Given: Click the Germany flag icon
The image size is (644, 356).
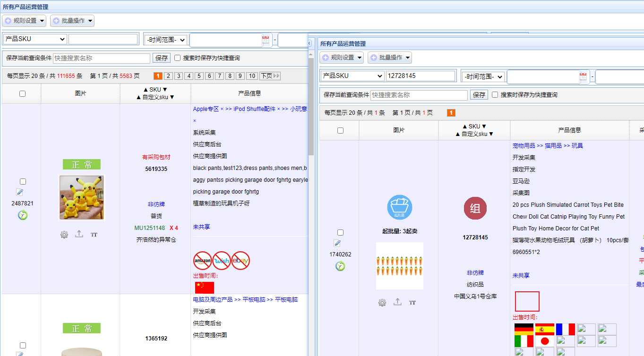Looking at the screenshot, I should pos(524,329).
